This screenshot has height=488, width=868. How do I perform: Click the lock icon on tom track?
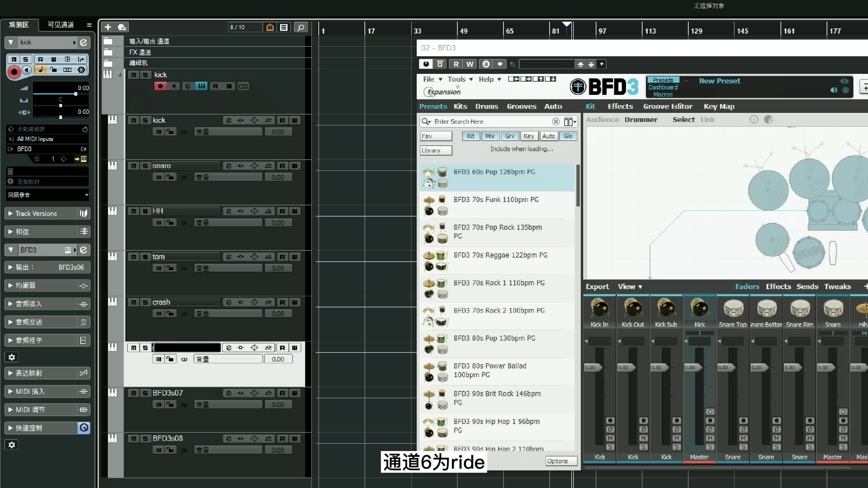[170, 268]
